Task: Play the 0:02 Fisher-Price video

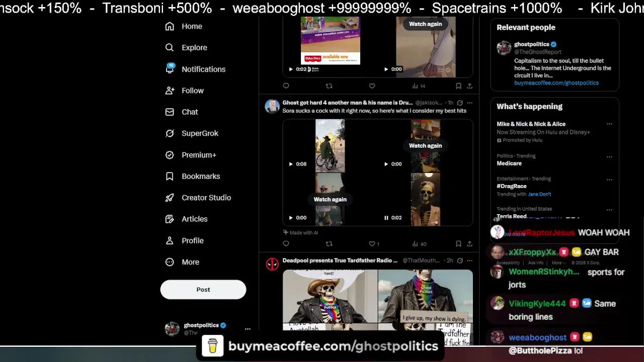Action: (x=291, y=69)
